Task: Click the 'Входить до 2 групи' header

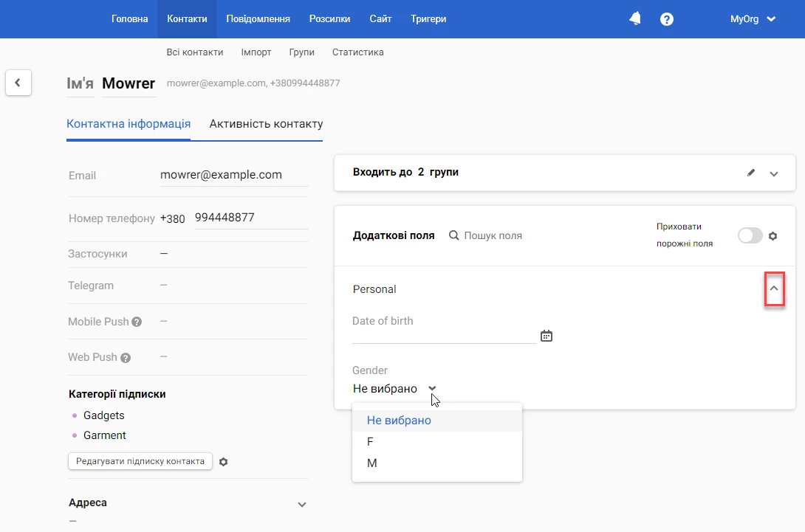Action: pyautogui.click(x=405, y=173)
